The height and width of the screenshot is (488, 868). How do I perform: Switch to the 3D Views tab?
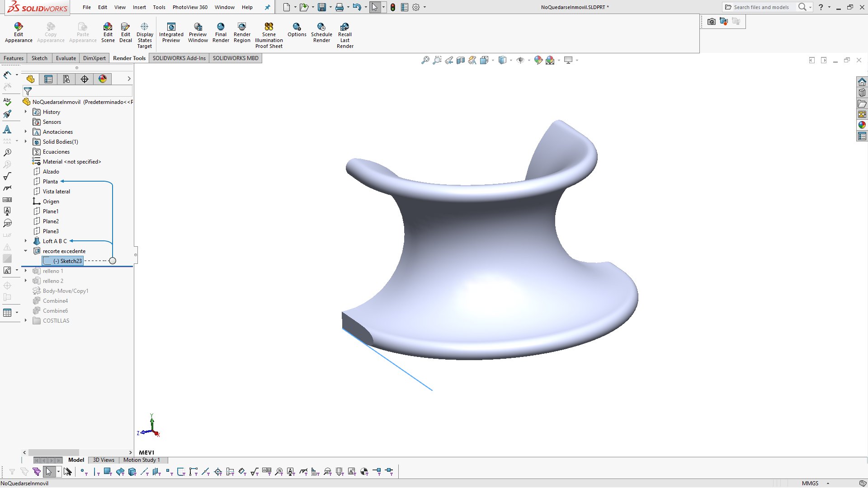pyautogui.click(x=104, y=460)
